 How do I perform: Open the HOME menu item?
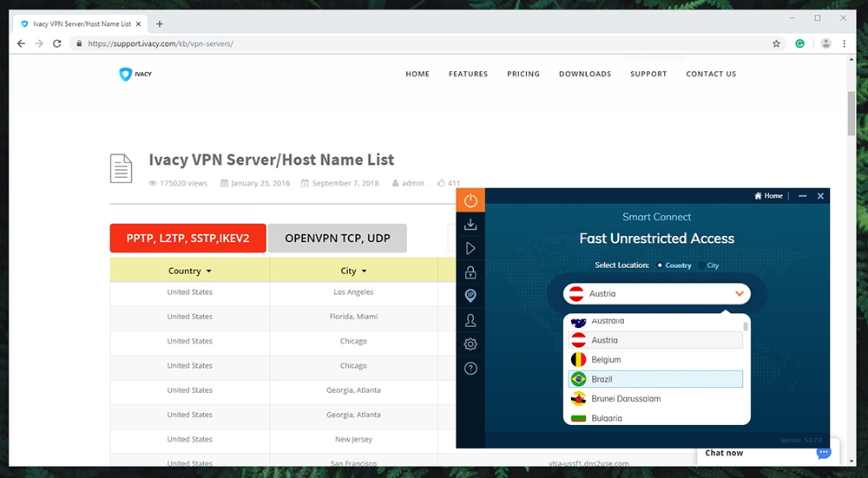[418, 74]
